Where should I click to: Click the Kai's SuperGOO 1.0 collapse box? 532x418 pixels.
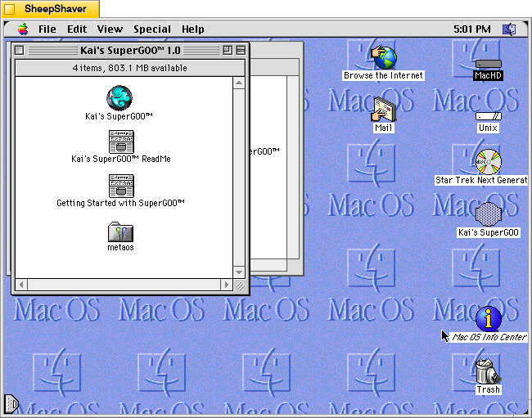[241, 51]
